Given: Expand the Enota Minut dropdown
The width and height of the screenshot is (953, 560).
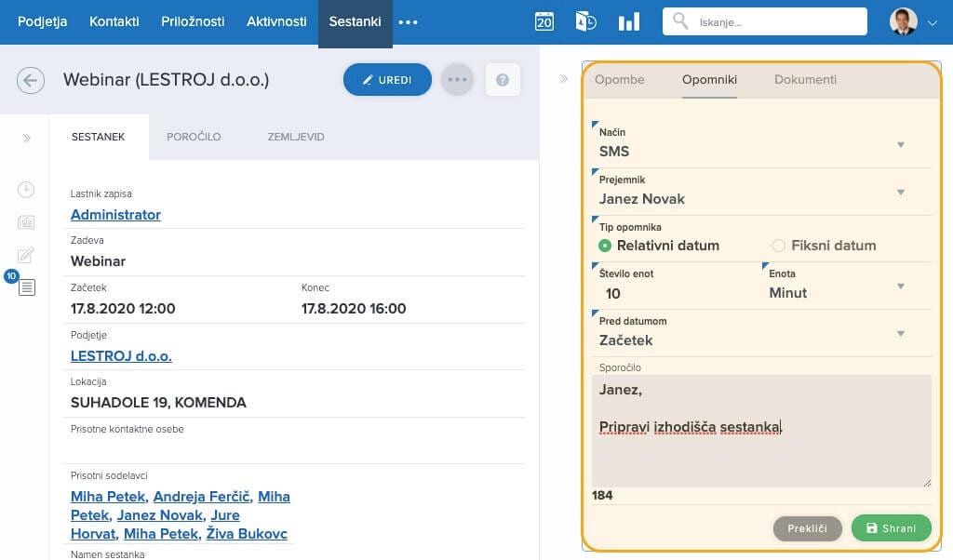Looking at the screenshot, I should coord(901,287).
